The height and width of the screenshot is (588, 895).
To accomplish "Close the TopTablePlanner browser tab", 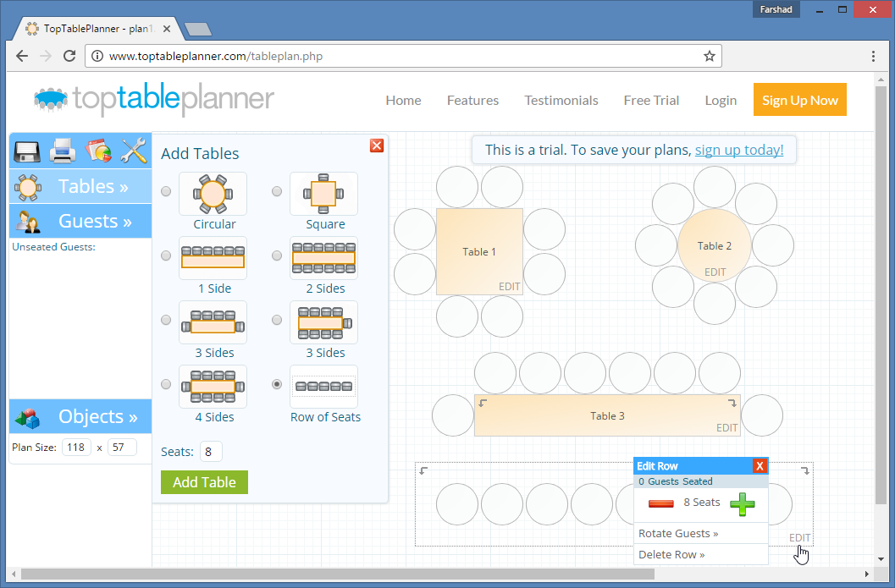I will [x=167, y=29].
